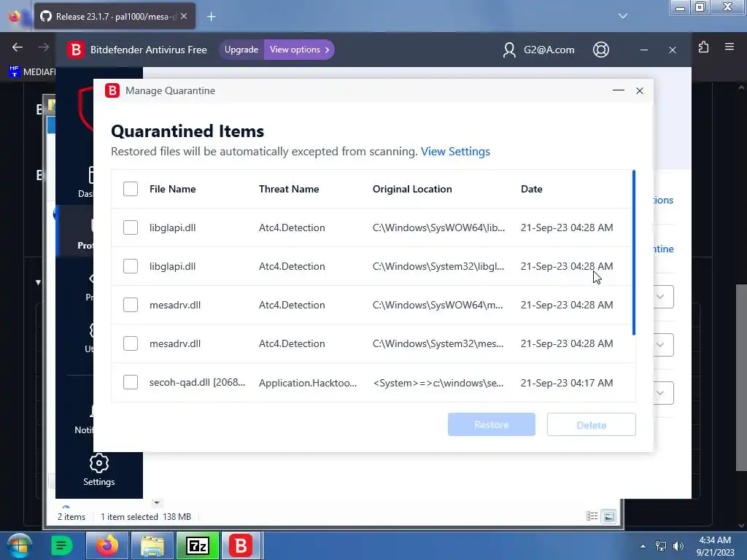
Task: Show hidden system tray icons
Action: (x=643, y=546)
